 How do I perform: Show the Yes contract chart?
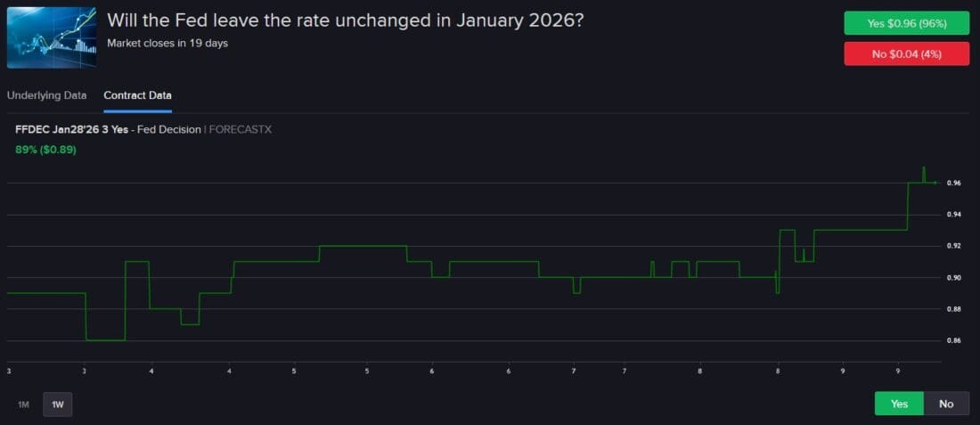[x=899, y=404]
